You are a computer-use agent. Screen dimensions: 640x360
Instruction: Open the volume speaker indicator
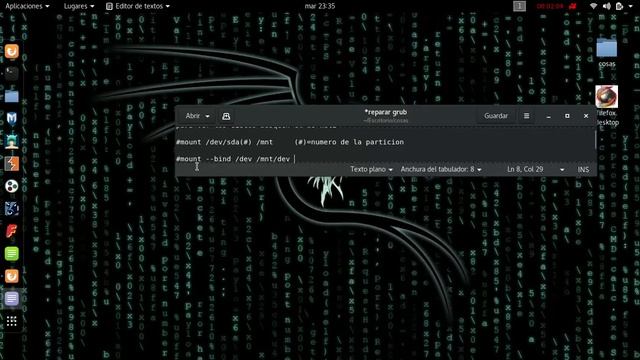click(x=607, y=6)
